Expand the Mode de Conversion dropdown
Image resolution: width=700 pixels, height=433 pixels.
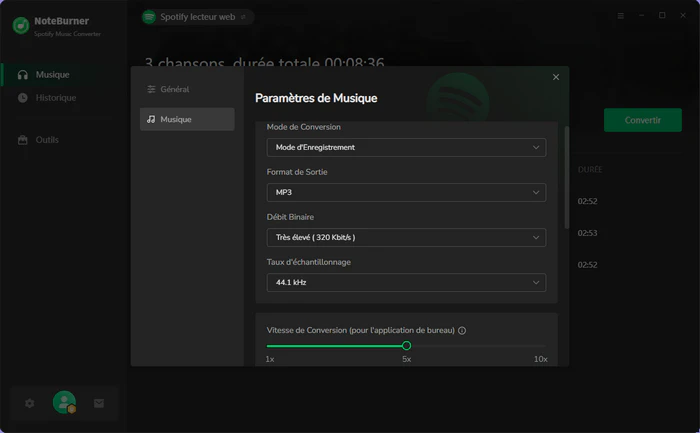[406, 147]
